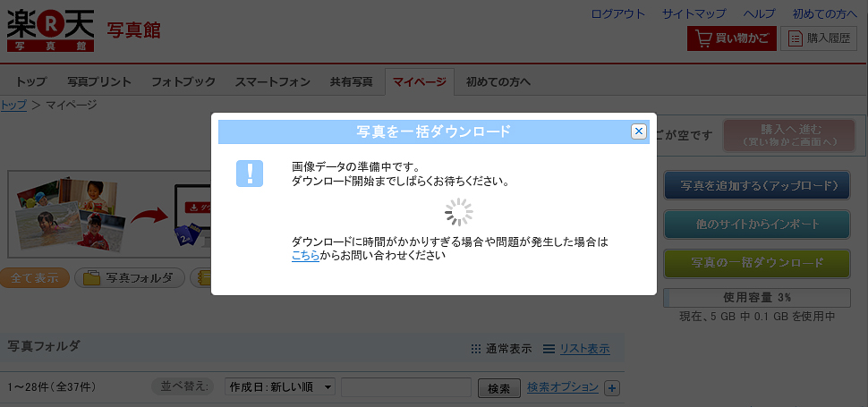Click 写真の一括ダウンロード button
868x407 pixels.
(757, 263)
